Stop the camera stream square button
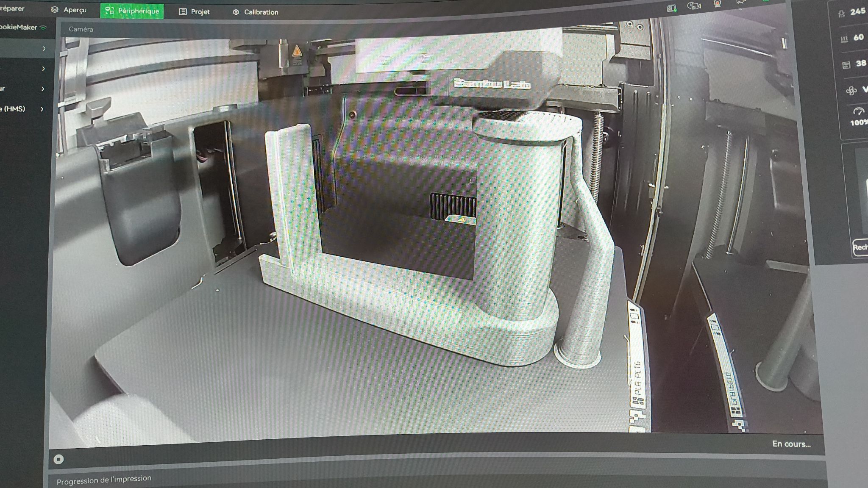This screenshot has height=488, width=868. pos(58,459)
